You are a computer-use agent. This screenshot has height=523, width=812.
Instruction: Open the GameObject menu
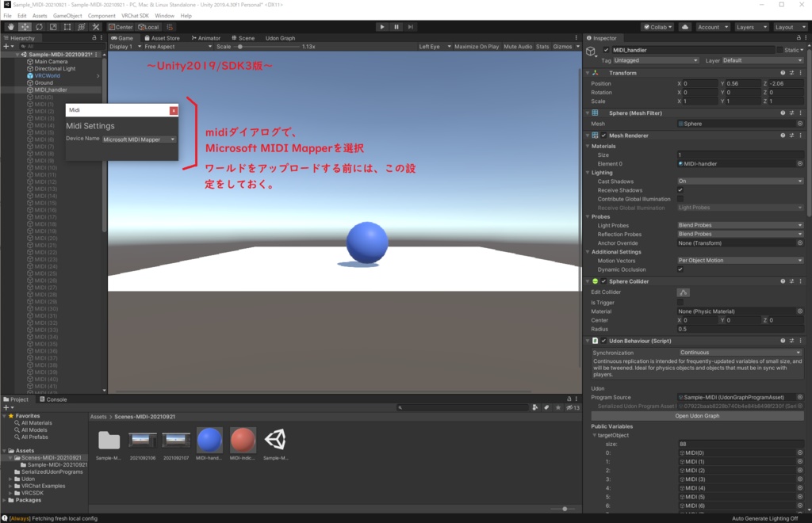tap(67, 16)
